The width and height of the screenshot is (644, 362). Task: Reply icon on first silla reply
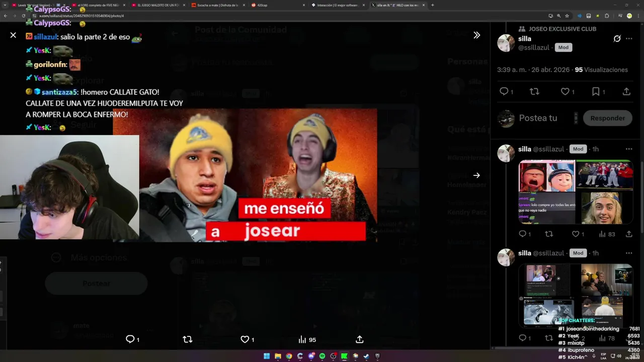click(x=522, y=234)
